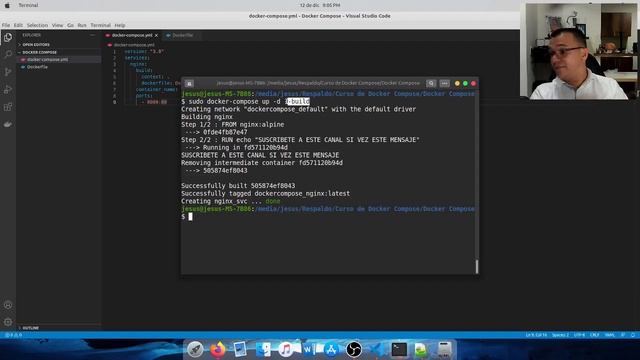
Task: Open the File menu
Action: [6, 25]
